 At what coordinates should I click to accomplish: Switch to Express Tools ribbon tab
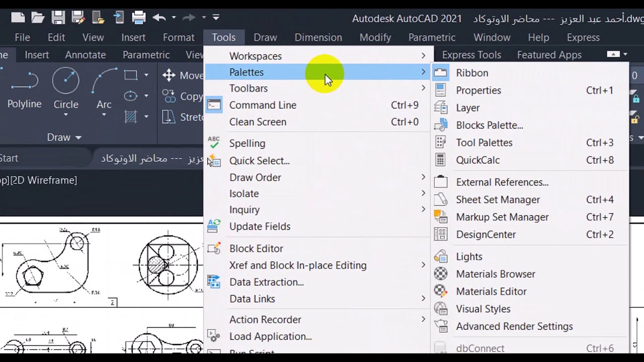coord(471,55)
